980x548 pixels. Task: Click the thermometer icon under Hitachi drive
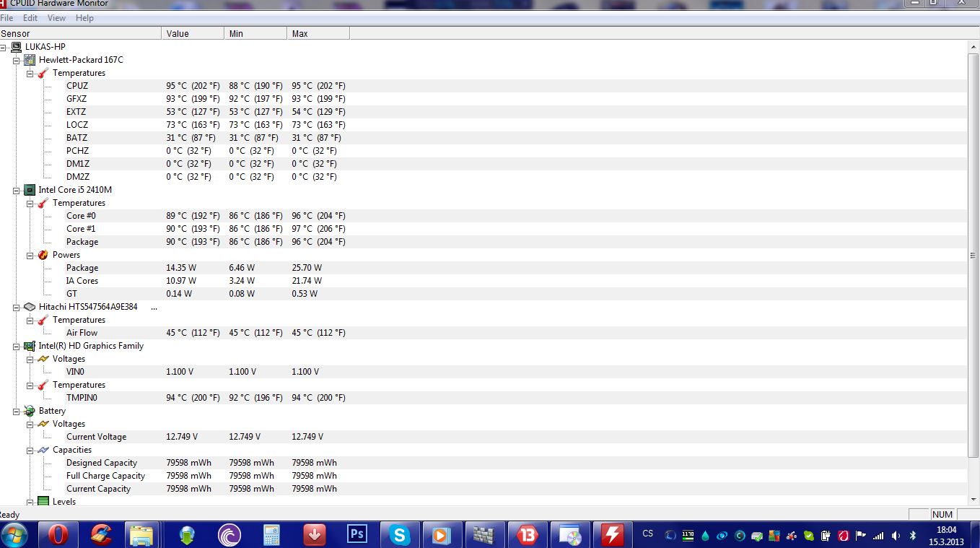coord(43,320)
